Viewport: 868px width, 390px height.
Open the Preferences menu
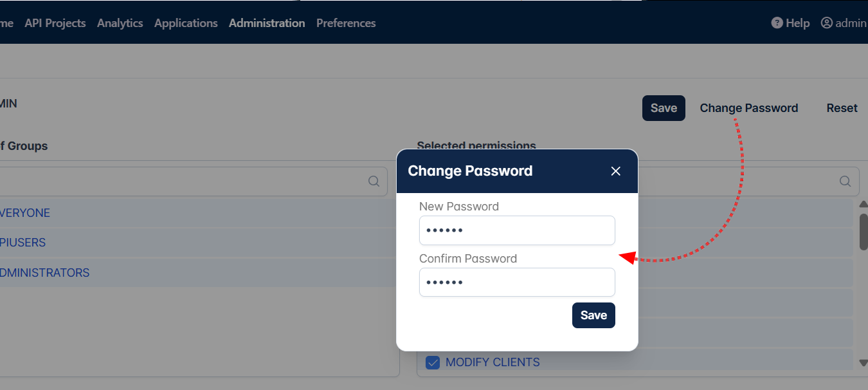[x=346, y=23]
